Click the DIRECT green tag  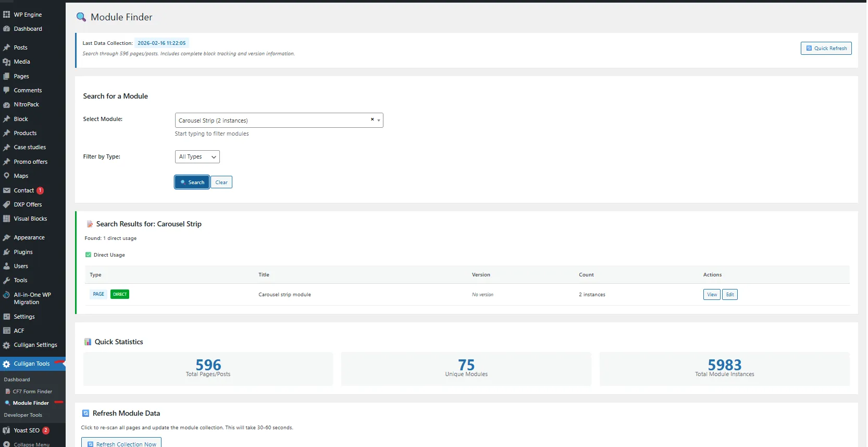point(120,294)
